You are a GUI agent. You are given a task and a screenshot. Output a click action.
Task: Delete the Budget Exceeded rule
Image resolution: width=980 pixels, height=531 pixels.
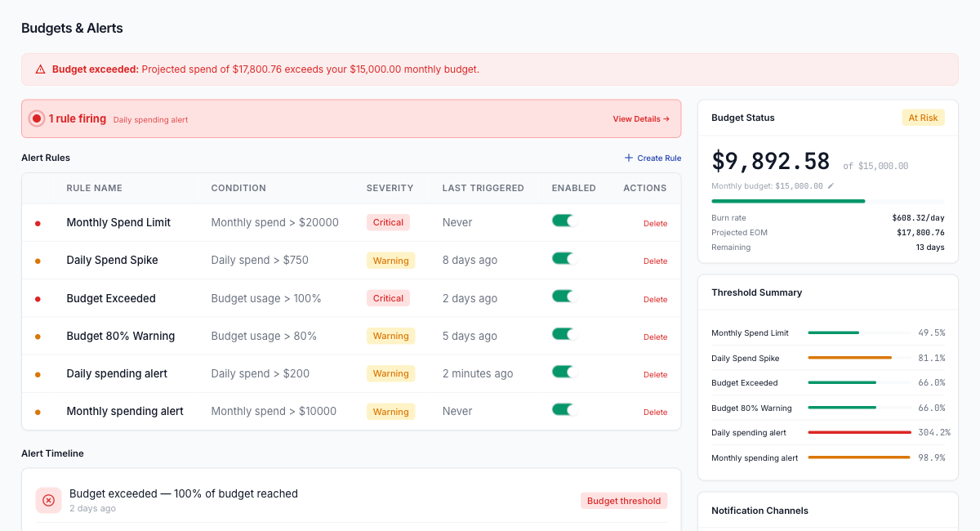[655, 299]
